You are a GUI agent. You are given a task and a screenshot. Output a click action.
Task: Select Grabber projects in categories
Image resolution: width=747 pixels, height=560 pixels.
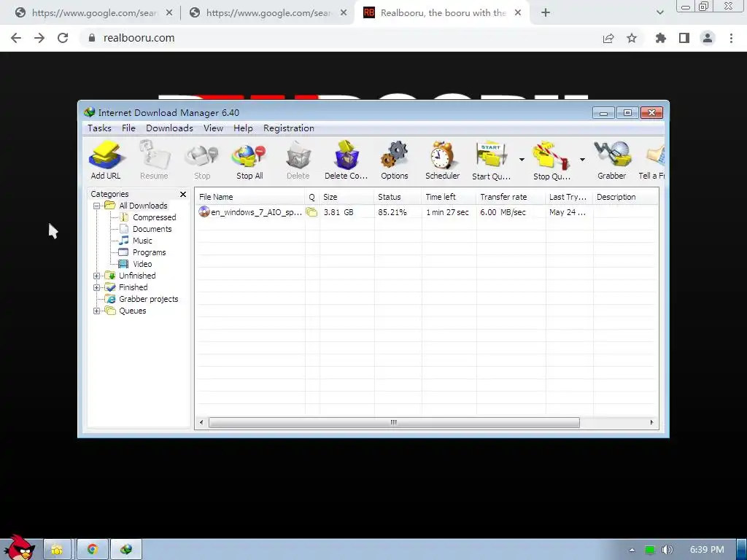click(x=148, y=299)
